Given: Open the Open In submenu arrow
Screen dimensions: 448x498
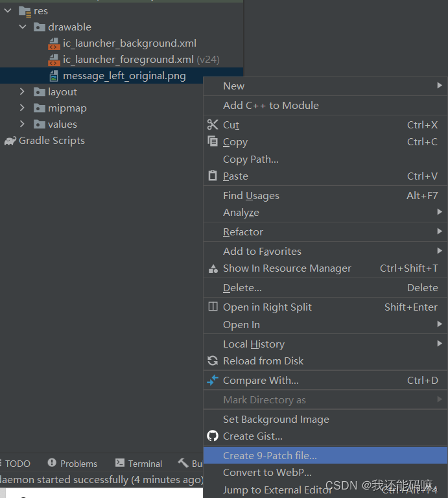Looking at the screenshot, I should (440, 324).
